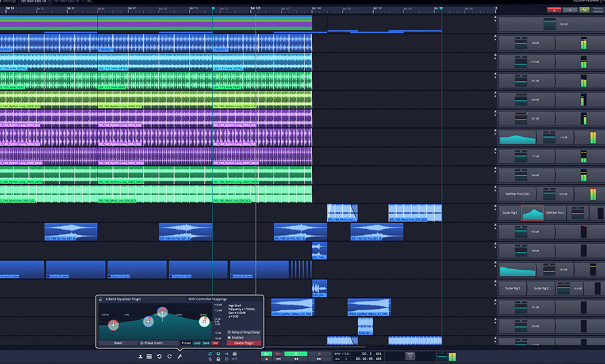The image size is (605, 364).
Task: Click the undo arrow icon
Action: click(159, 357)
